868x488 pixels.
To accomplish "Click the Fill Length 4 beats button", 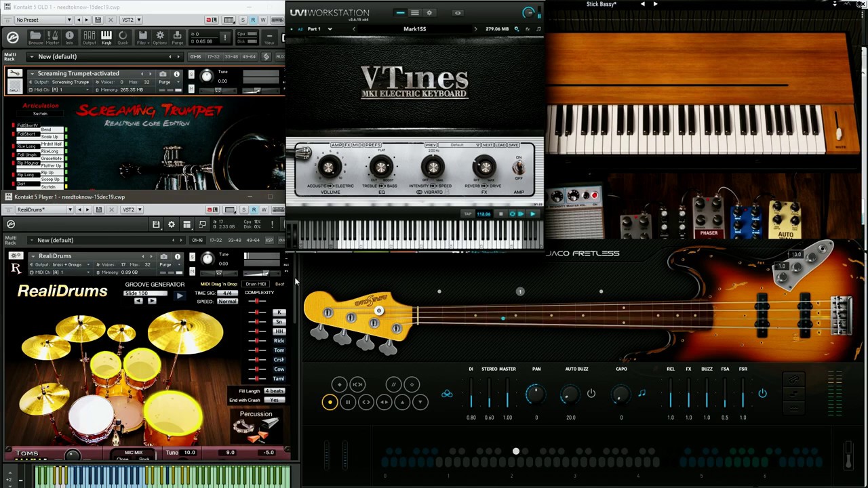I will pyautogui.click(x=274, y=391).
